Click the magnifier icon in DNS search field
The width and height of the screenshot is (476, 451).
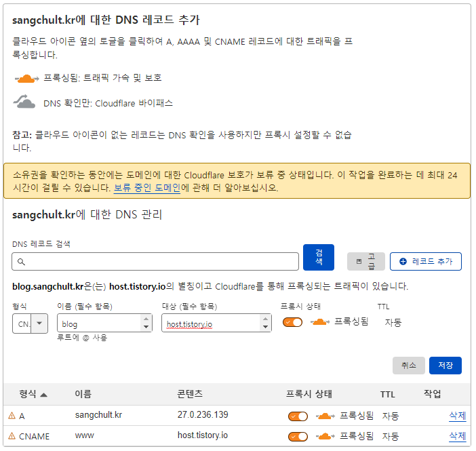click(x=21, y=262)
